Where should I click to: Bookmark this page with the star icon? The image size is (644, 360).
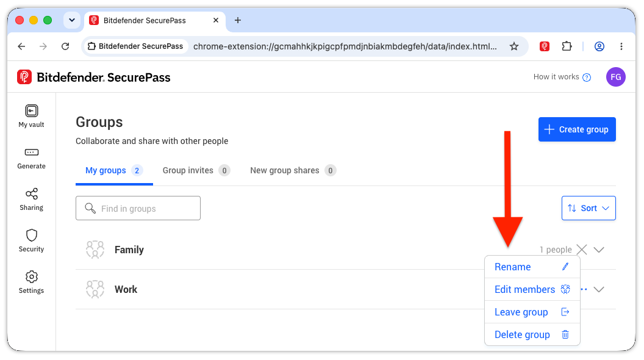tap(514, 46)
